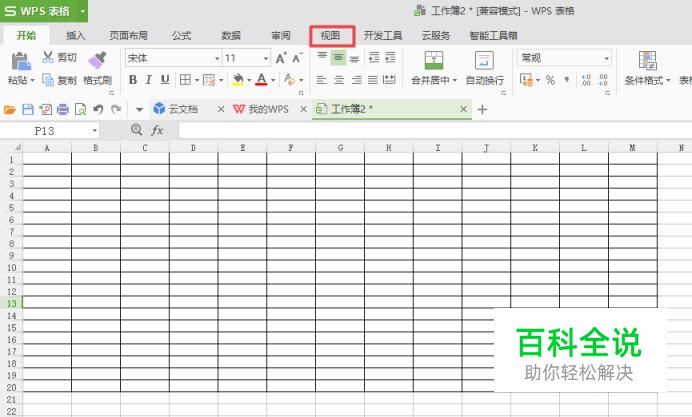Open the font name dropdown
Image resolution: width=692 pixels, height=417 pixels.
pyautogui.click(x=217, y=58)
